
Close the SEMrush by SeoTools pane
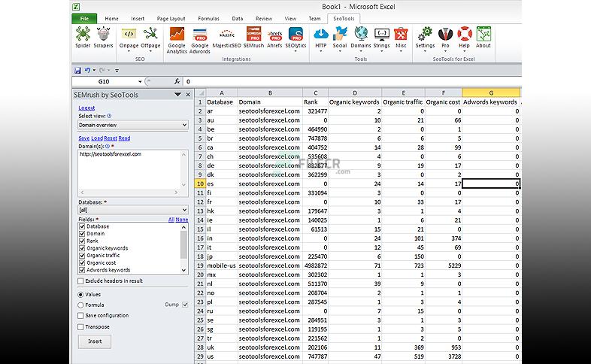[x=188, y=95]
